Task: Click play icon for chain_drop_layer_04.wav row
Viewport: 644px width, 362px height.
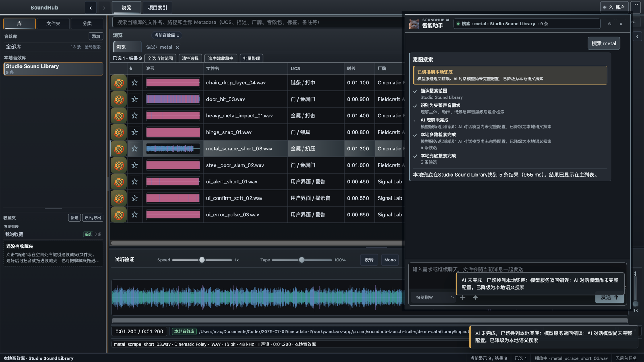Action: [x=119, y=83]
